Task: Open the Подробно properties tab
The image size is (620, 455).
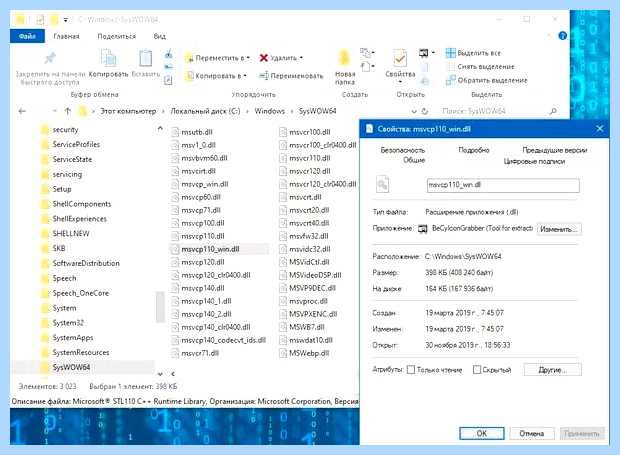Action: [x=474, y=150]
